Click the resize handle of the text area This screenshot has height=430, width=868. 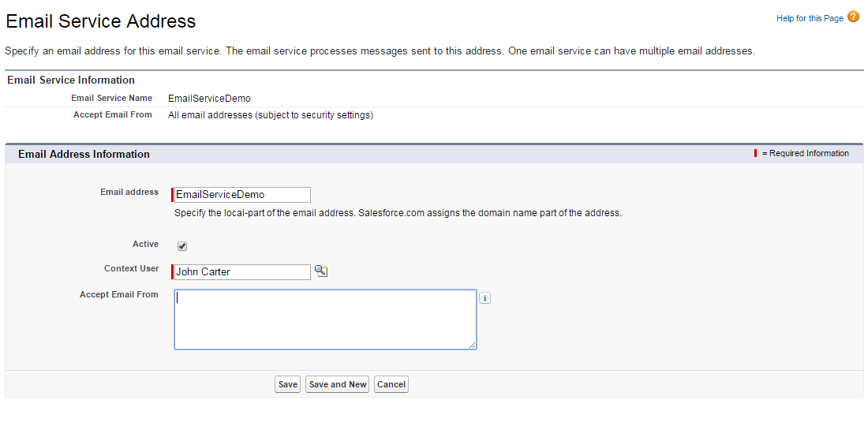coord(473,345)
